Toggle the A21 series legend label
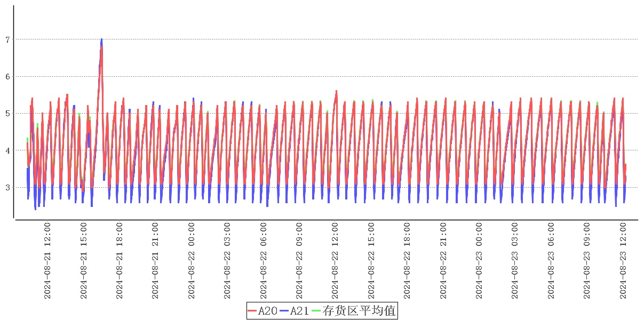 (299, 311)
